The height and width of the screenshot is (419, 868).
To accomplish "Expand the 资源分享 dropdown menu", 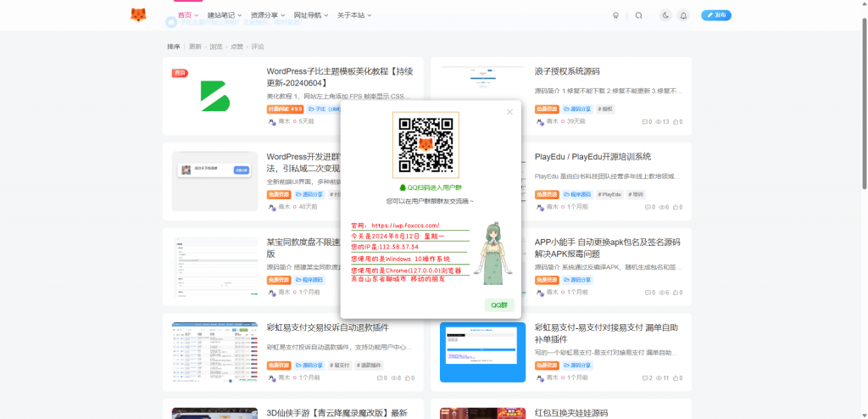I will [267, 15].
